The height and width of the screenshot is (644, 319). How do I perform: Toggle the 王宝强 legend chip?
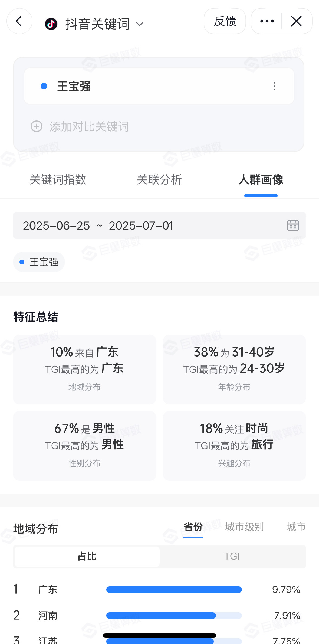[x=39, y=262]
